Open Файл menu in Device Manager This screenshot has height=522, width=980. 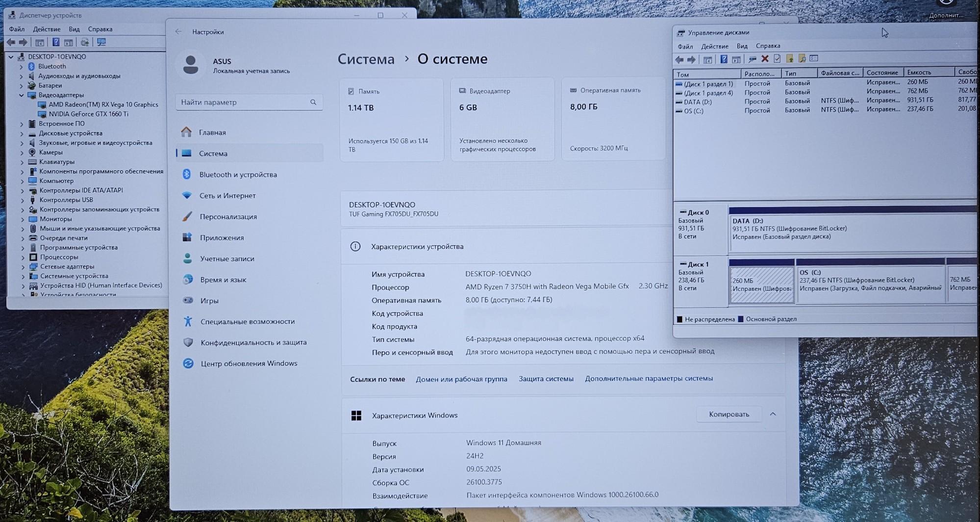17,29
